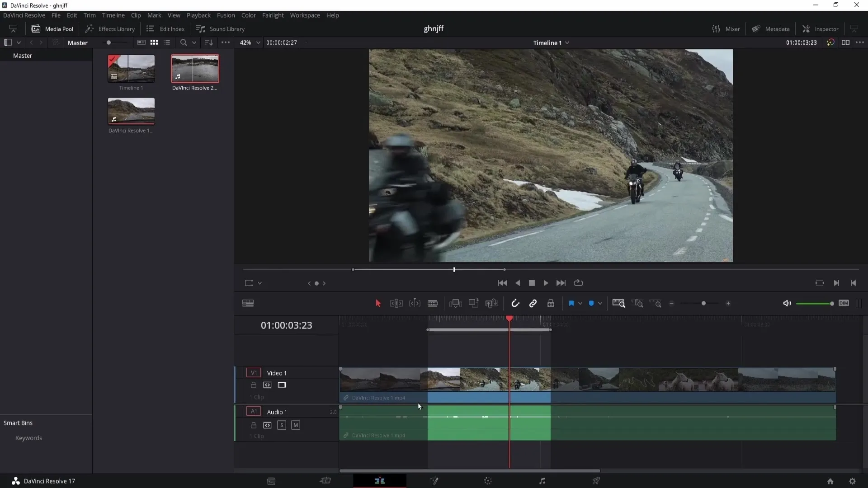Play forward button

pyautogui.click(x=546, y=283)
